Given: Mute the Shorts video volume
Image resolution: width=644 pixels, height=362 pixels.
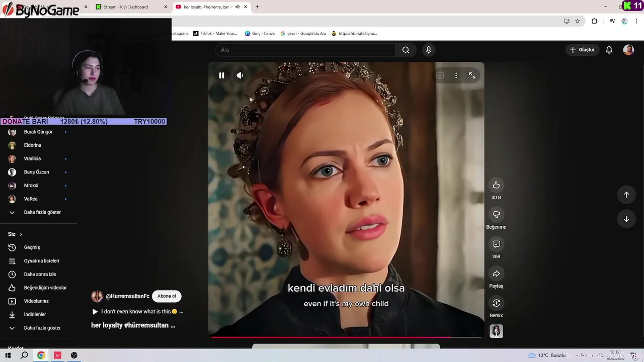Looking at the screenshot, I should point(240,75).
